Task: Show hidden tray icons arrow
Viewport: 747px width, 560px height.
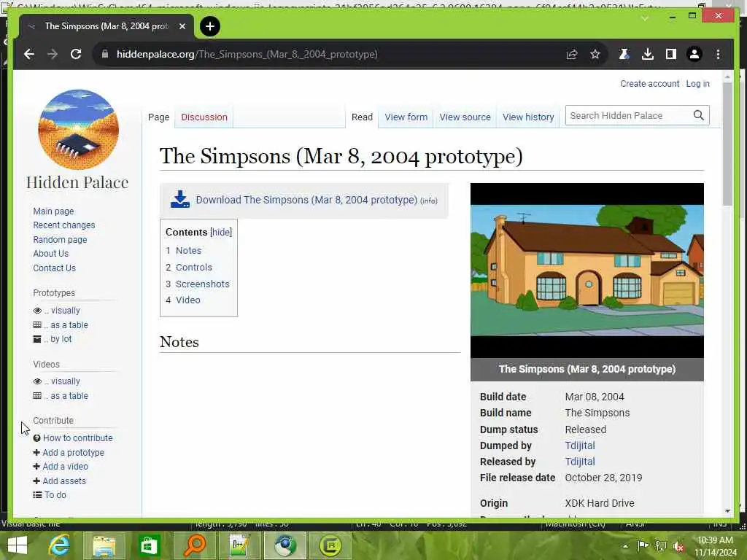Action: click(x=625, y=546)
